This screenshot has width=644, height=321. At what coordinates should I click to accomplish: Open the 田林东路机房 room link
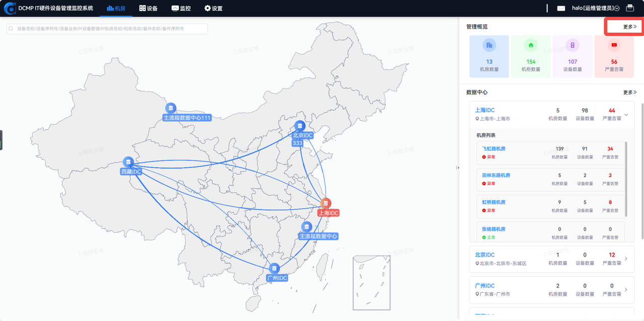496,176
